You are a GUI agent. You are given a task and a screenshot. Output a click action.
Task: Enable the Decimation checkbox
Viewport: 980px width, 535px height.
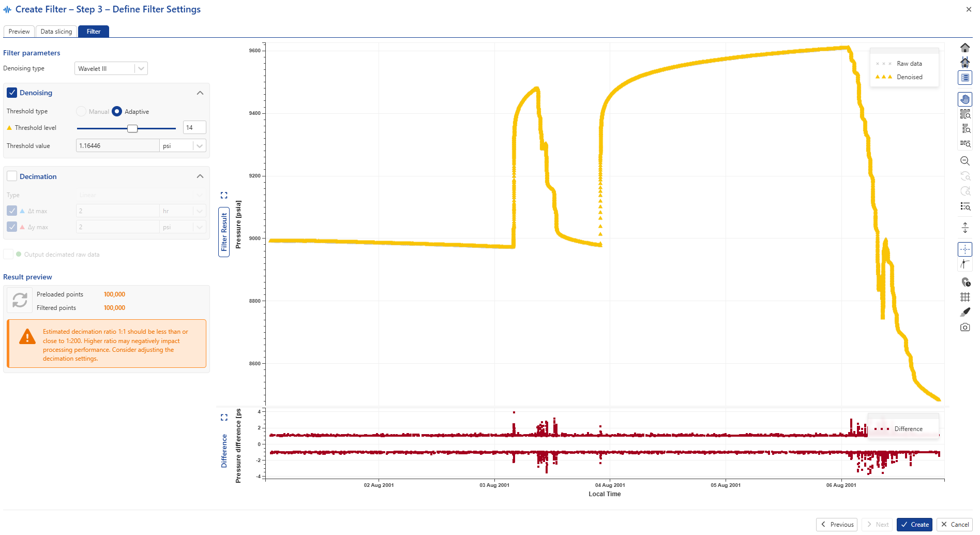12,176
